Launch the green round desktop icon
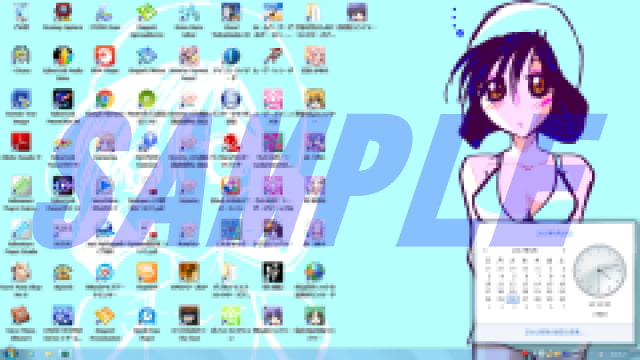This screenshot has width=640, height=360. [x=147, y=99]
